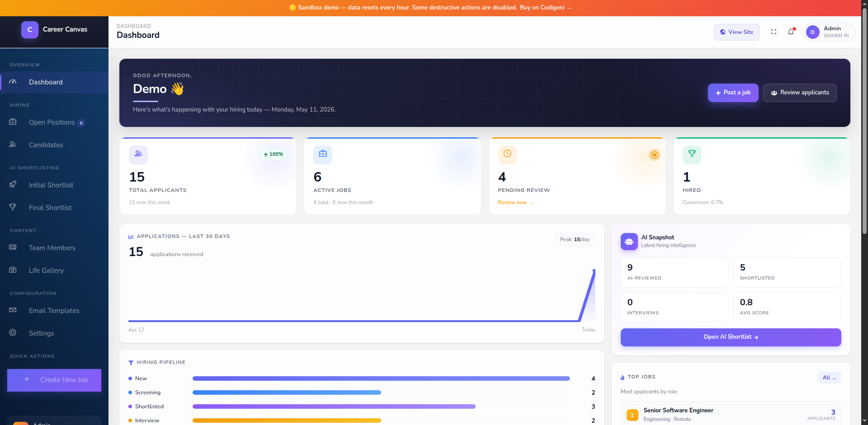The height and width of the screenshot is (425, 868).
Task: Click the Pending Review clock icon
Action: [x=507, y=154]
